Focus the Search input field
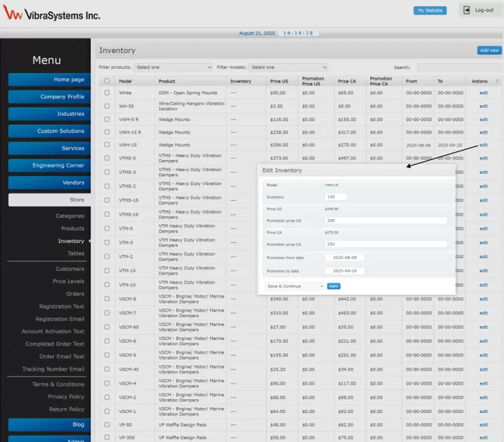504x442 pixels. (x=459, y=67)
